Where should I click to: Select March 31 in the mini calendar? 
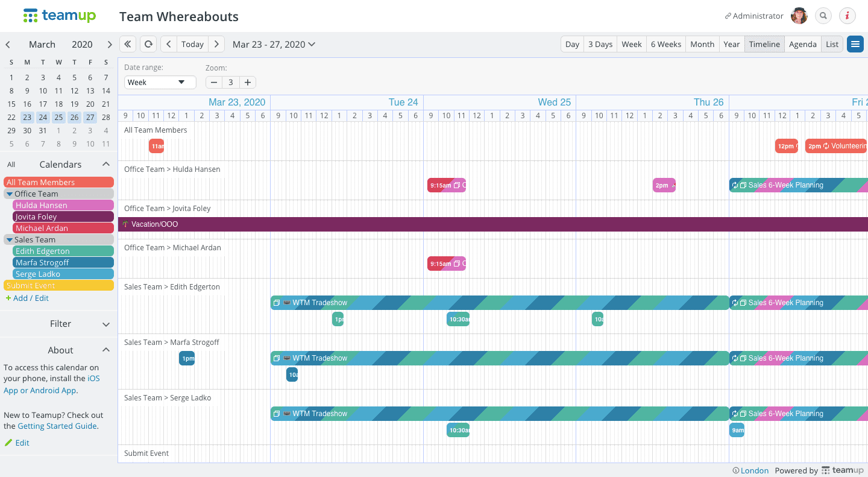point(43,130)
